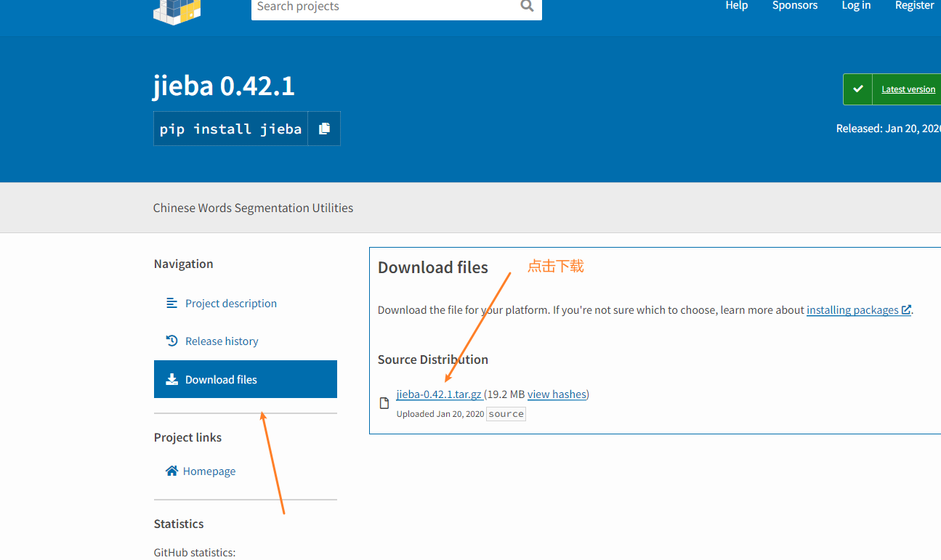Click the PyPI logo
The width and height of the screenshot is (941, 560).
pos(177,12)
